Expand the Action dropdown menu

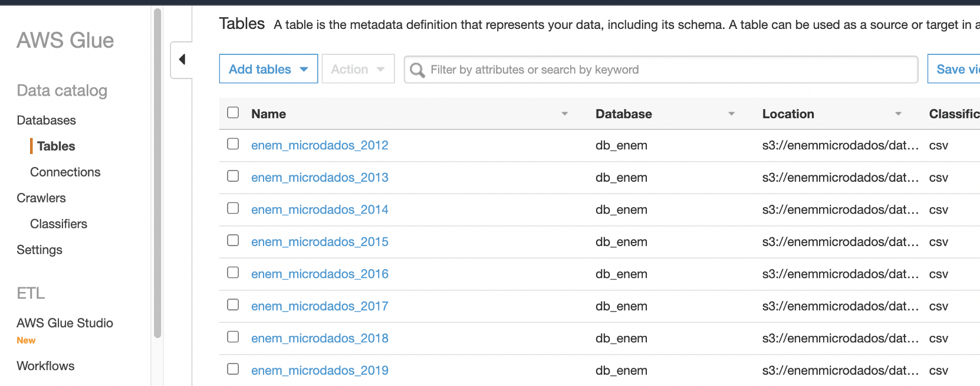(358, 69)
